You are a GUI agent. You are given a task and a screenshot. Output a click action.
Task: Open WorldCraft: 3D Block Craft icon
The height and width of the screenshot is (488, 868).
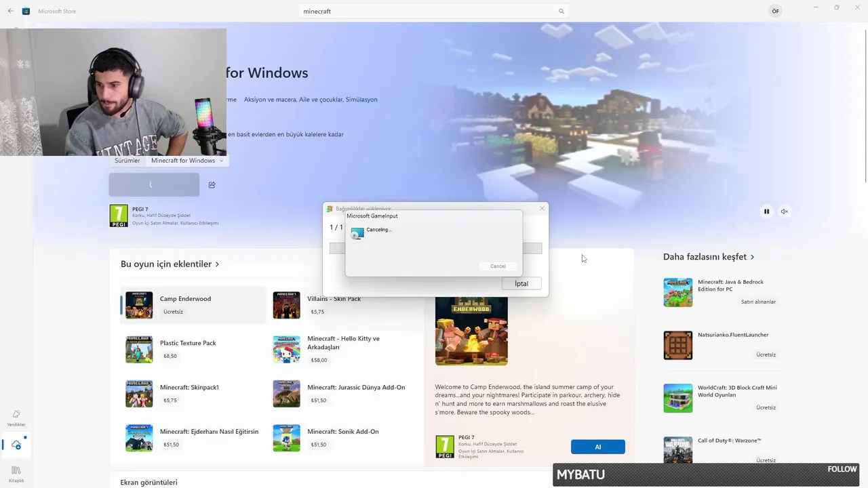tap(678, 398)
